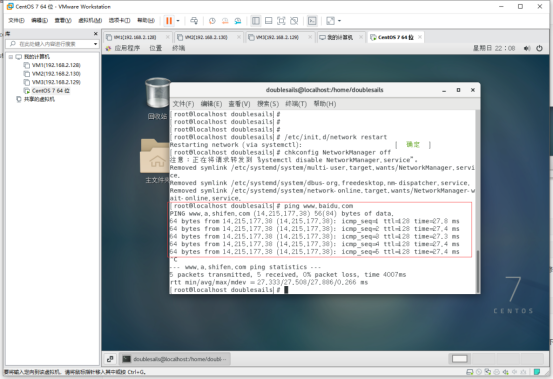Open the terminal 查看(V) menu
553x379 pixels.
click(239, 104)
